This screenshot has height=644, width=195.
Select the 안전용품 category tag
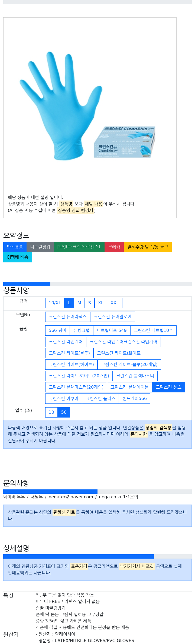coord(15,247)
